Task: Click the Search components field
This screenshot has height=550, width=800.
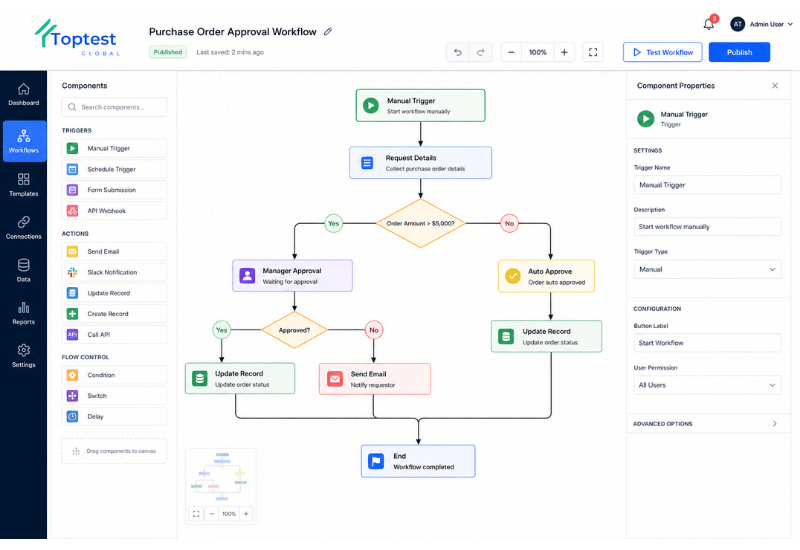Action: click(114, 107)
